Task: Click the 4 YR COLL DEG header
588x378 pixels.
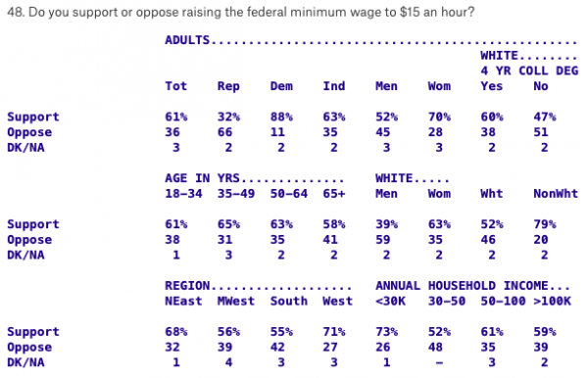Action: pos(529,71)
